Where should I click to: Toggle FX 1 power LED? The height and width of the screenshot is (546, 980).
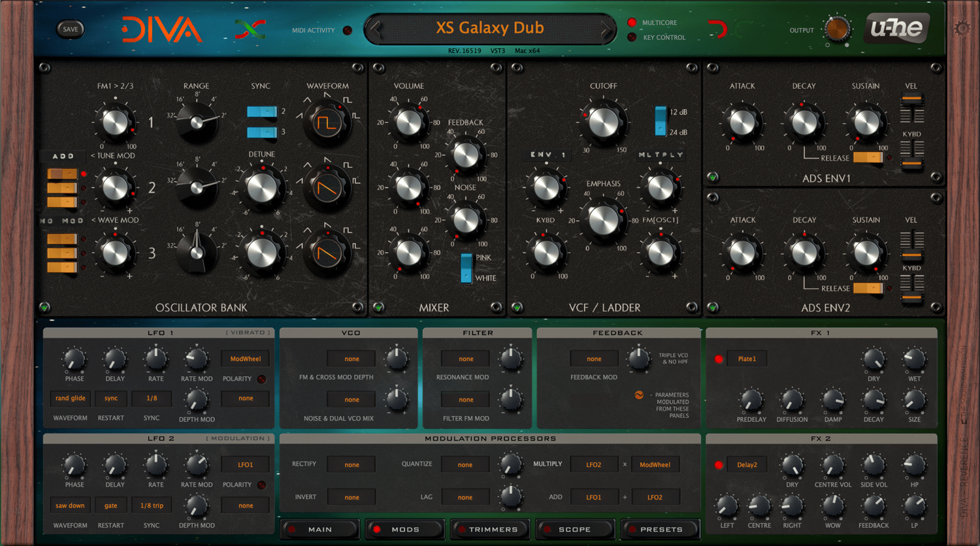(719, 359)
